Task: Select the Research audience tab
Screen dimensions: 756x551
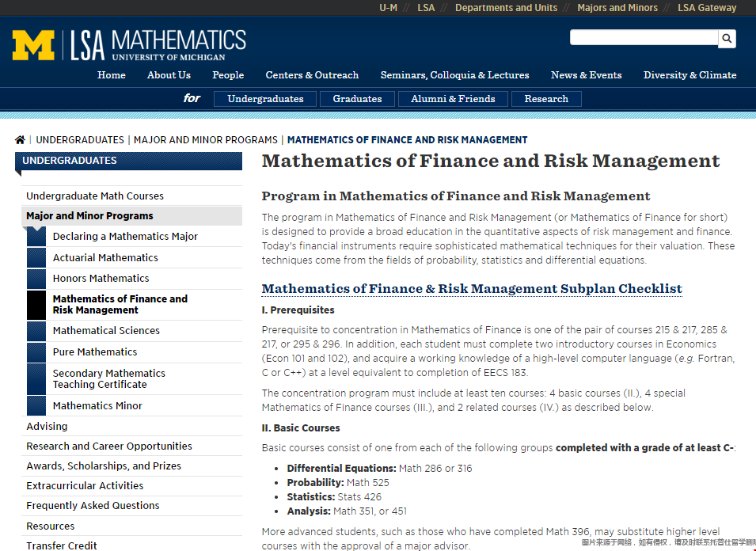Action: point(546,99)
